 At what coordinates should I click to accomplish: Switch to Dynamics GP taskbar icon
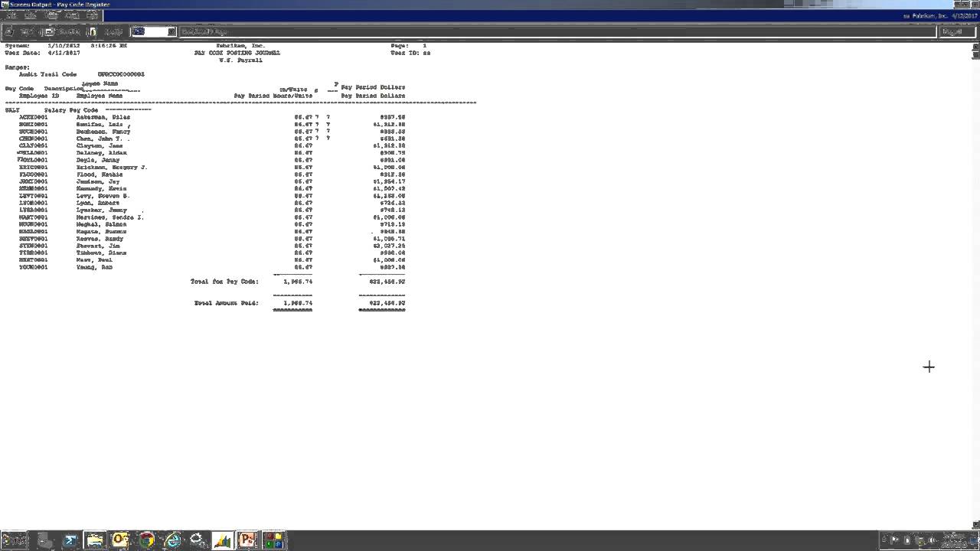click(222, 540)
